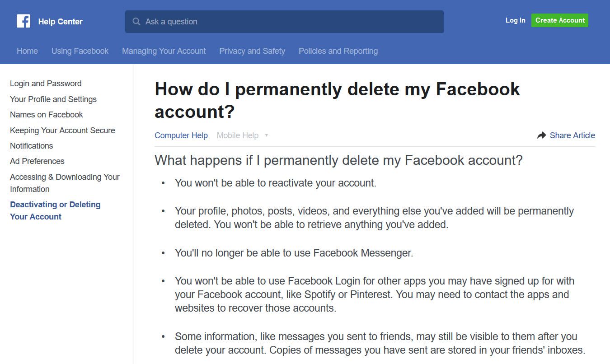Open the Privacy and Safety menu
The image size is (610, 364).
point(252,51)
